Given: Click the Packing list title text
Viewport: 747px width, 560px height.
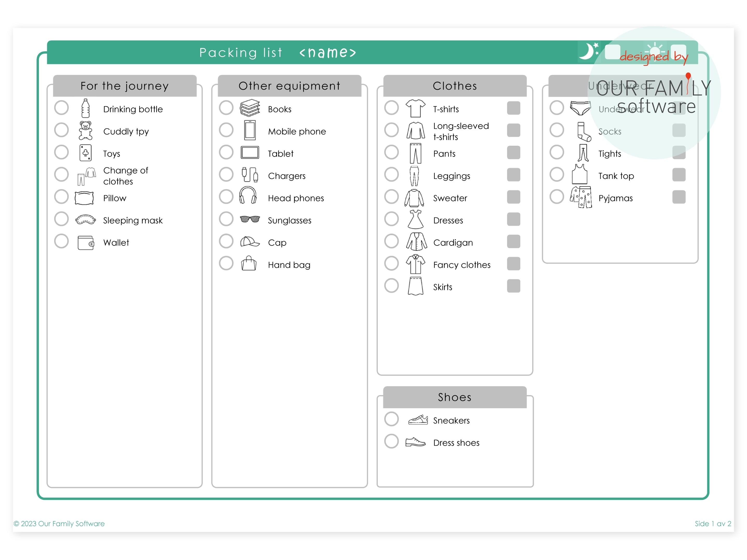Looking at the screenshot, I should (241, 53).
